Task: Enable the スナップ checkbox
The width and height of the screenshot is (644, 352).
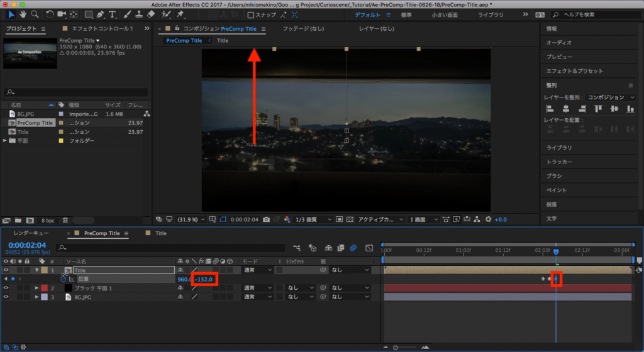Action: (x=251, y=14)
